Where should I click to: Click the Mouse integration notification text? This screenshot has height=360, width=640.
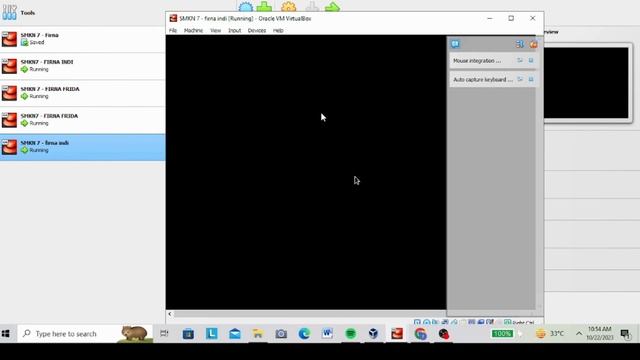tap(477, 60)
